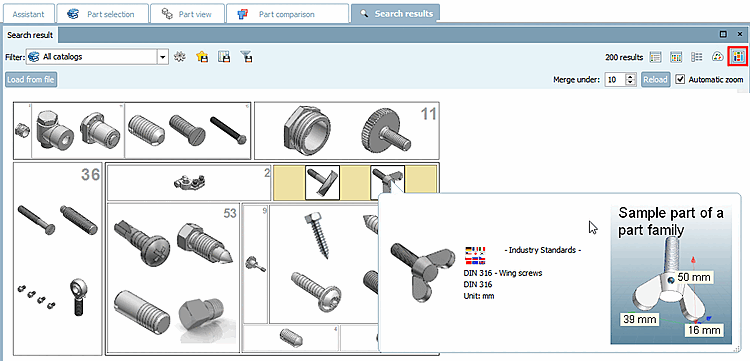This screenshot has width=750, height=361.
Task: Select the Search results tab
Action: click(395, 14)
